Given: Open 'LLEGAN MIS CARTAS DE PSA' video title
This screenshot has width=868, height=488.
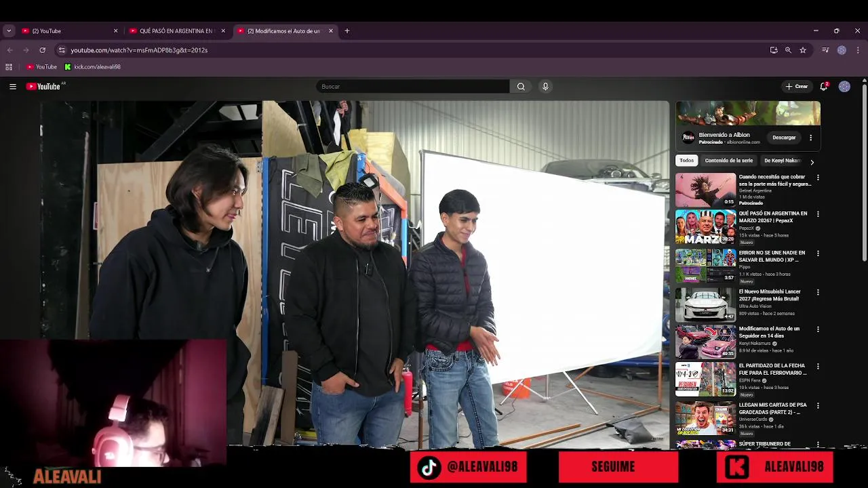Looking at the screenshot, I should (x=773, y=408).
